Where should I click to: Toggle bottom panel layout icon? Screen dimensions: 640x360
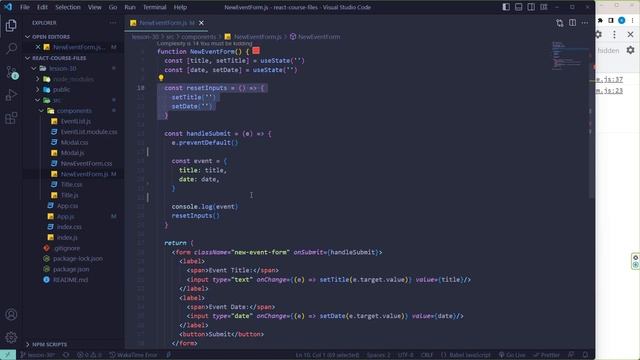click(x=518, y=7)
